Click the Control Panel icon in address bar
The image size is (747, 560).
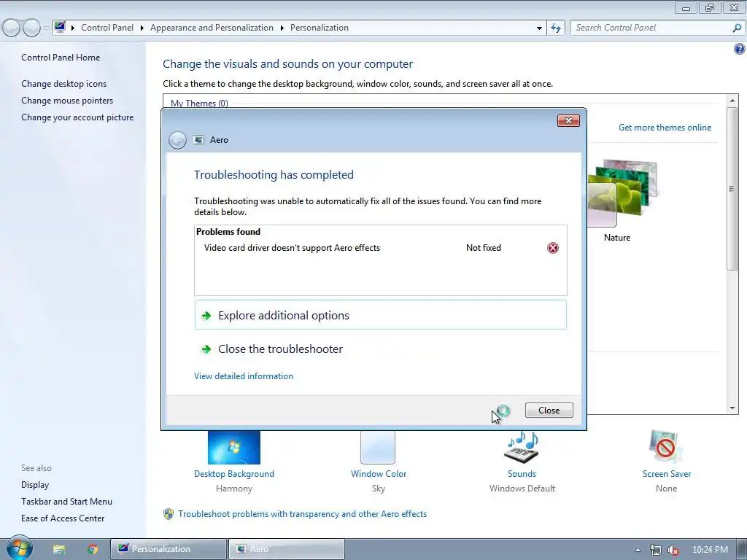click(60, 27)
